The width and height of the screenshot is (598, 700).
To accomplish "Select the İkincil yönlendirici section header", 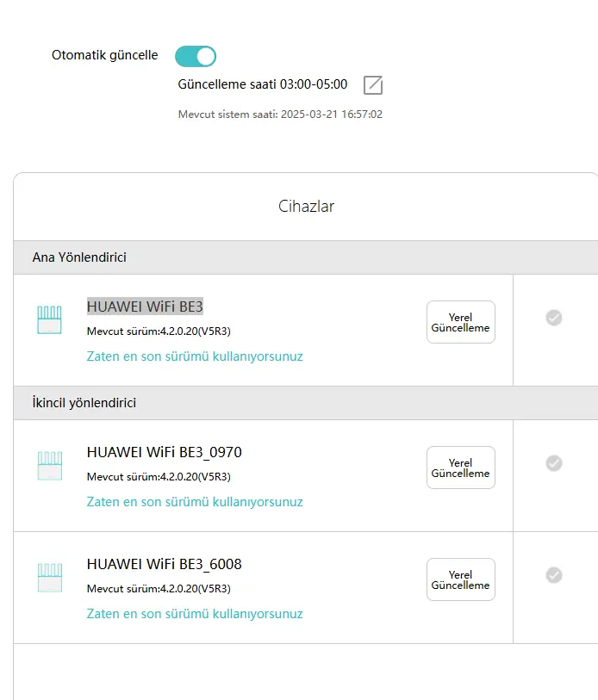I will [306, 403].
